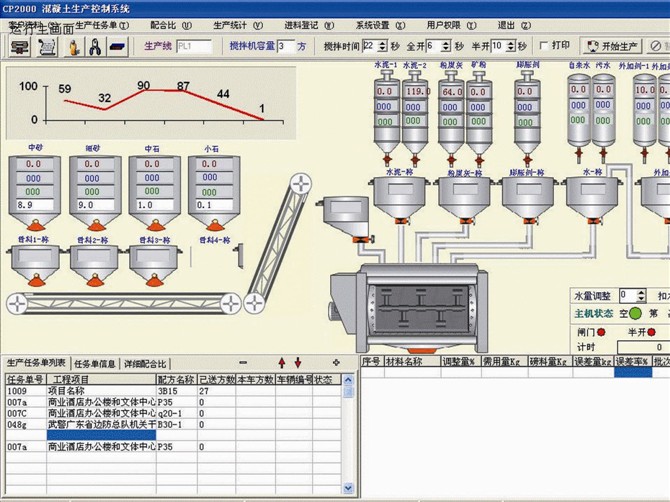Click the 材料名称 column header in the materials table
The width and height of the screenshot is (670, 502).
click(412, 361)
